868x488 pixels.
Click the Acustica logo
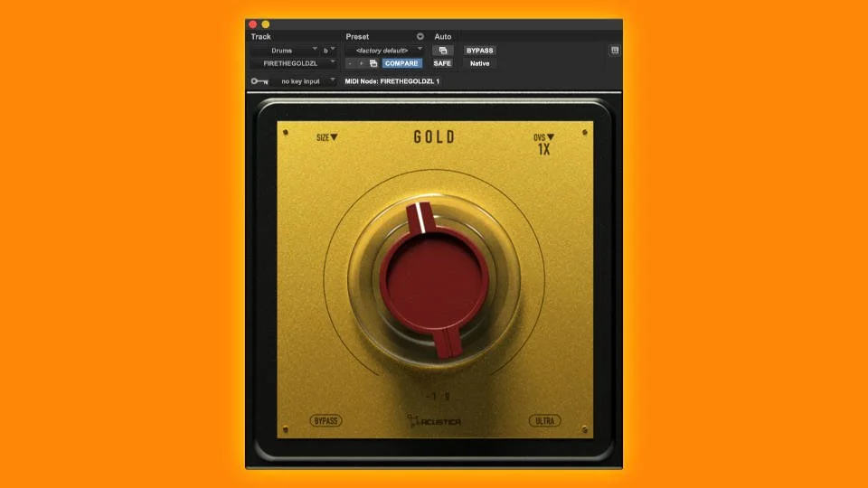point(434,422)
